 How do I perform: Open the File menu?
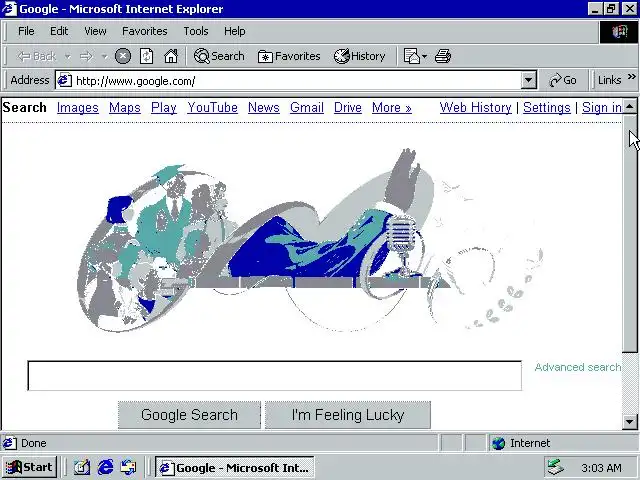click(26, 31)
